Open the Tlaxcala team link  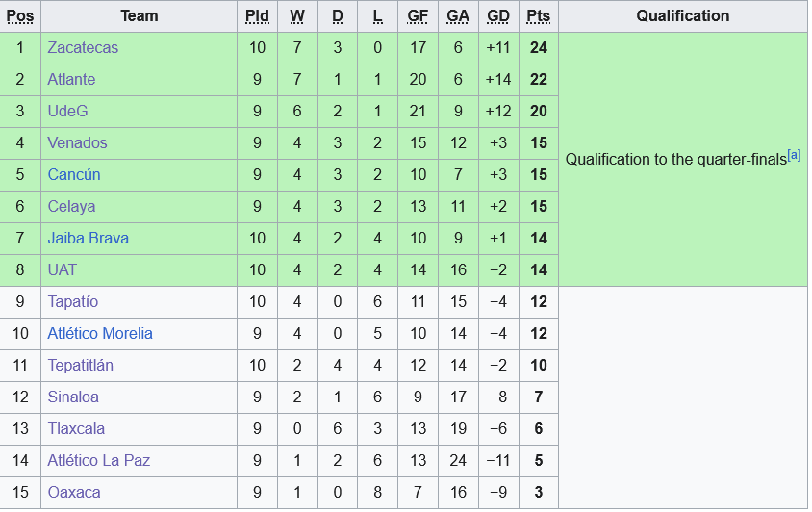[x=76, y=429]
